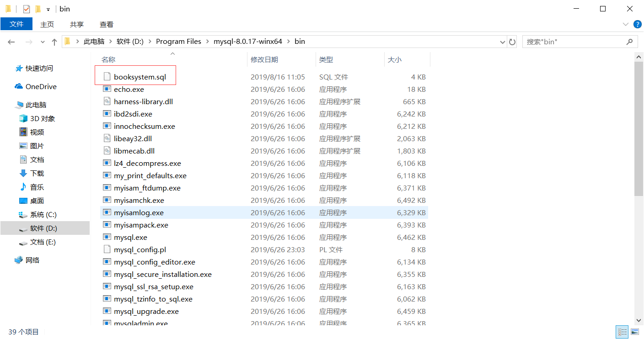This screenshot has height=339, width=644.
Task: Click the mysql_config.pl file icon
Action: [x=107, y=249]
